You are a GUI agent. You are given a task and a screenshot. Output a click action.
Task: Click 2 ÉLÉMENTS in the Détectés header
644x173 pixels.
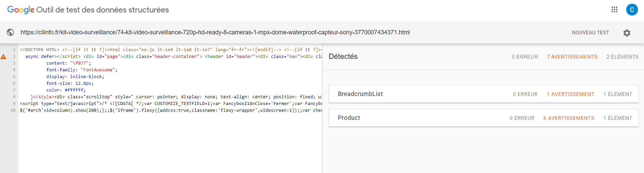(x=623, y=57)
